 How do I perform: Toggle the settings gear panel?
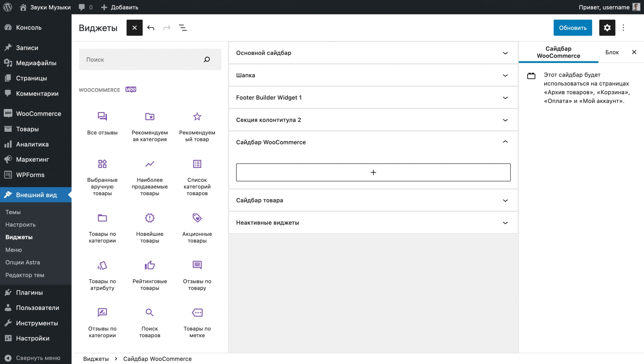coord(607,28)
